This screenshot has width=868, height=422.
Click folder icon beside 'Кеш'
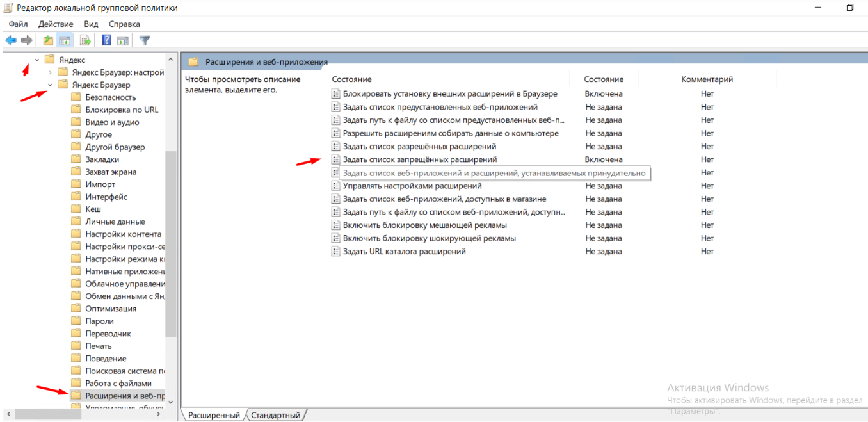tap(76, 209)
